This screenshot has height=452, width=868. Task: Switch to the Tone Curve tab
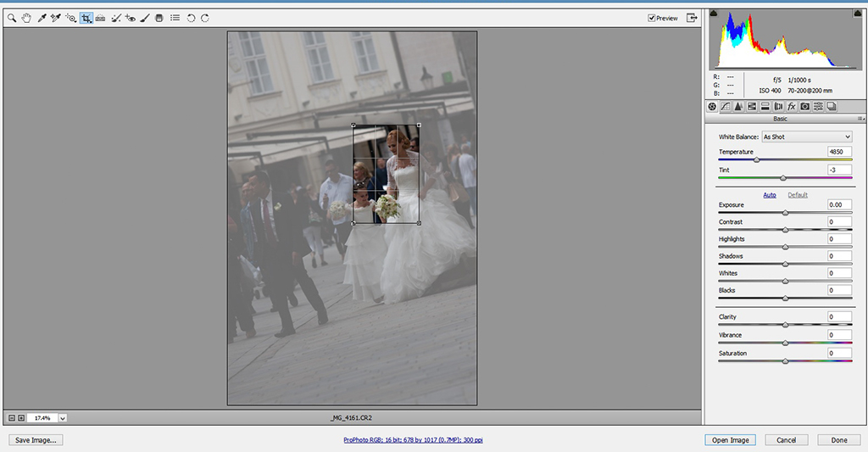[x=726, y=106]
